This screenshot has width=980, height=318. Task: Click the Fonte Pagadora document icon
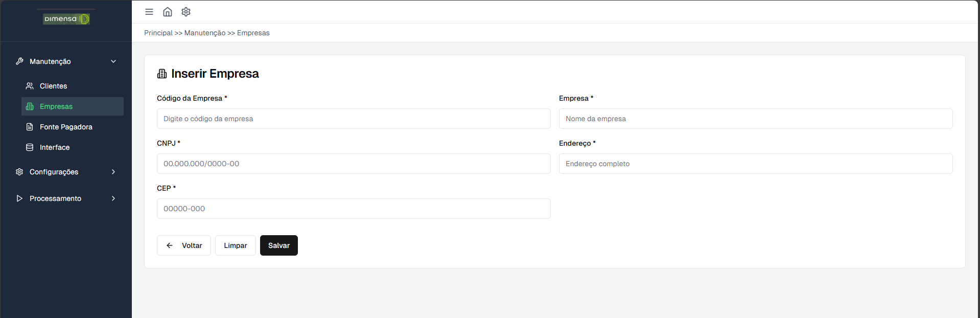point(30,127)
